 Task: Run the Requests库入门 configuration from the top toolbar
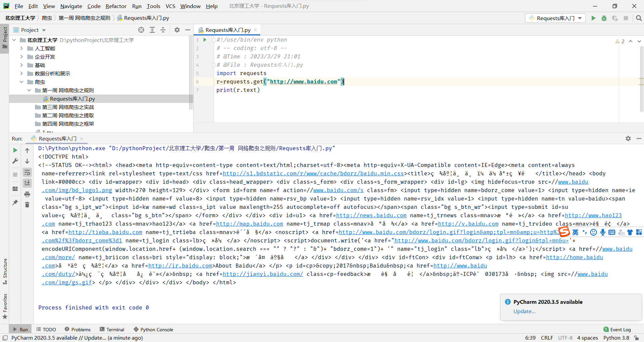point(593,18)
